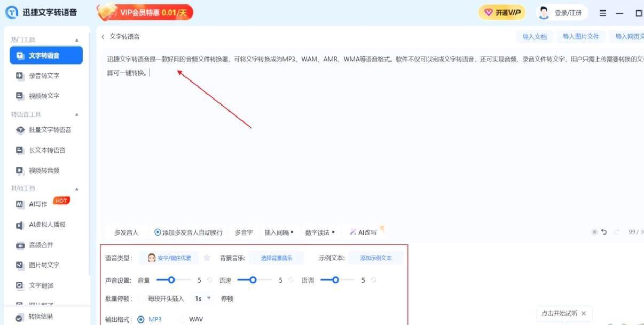The image size is (644, 325).
Task: Click the 视频转音频 sidebar icon
Action: 20,171
